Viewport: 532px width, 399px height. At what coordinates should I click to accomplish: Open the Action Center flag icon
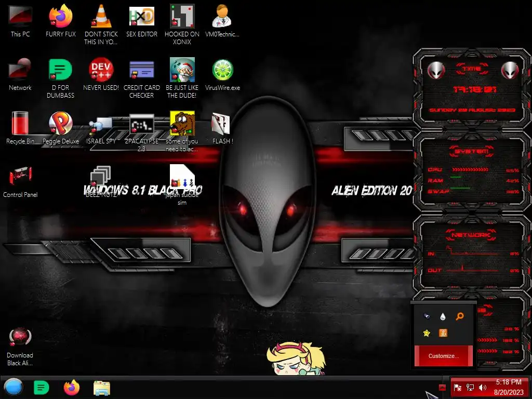[457, 388]
